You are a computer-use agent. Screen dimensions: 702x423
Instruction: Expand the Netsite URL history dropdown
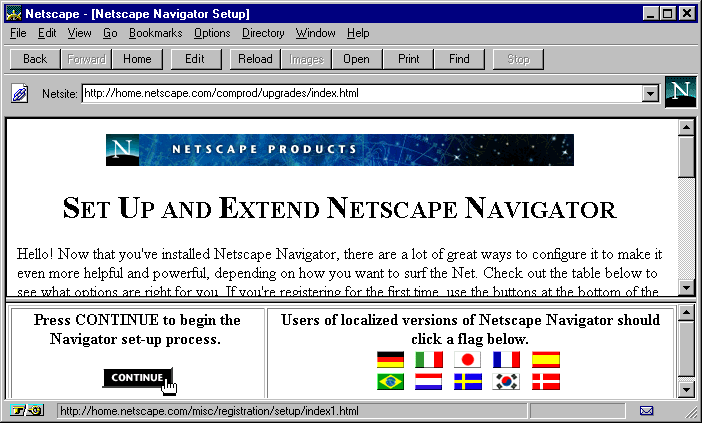[x=650, y=94]
